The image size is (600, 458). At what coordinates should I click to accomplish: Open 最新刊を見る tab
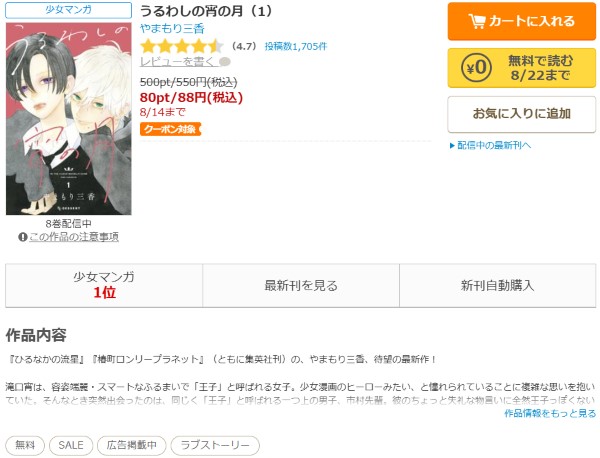click(x=301, y=285)
